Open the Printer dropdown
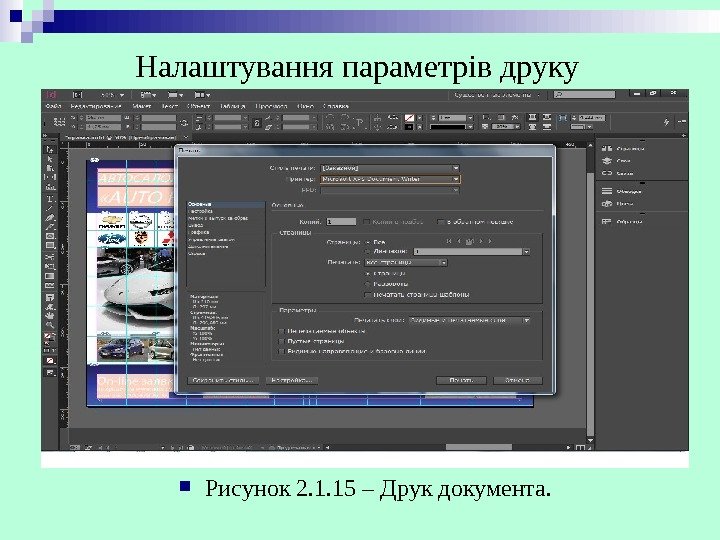The image size is (720, 540). pos(390,179)
